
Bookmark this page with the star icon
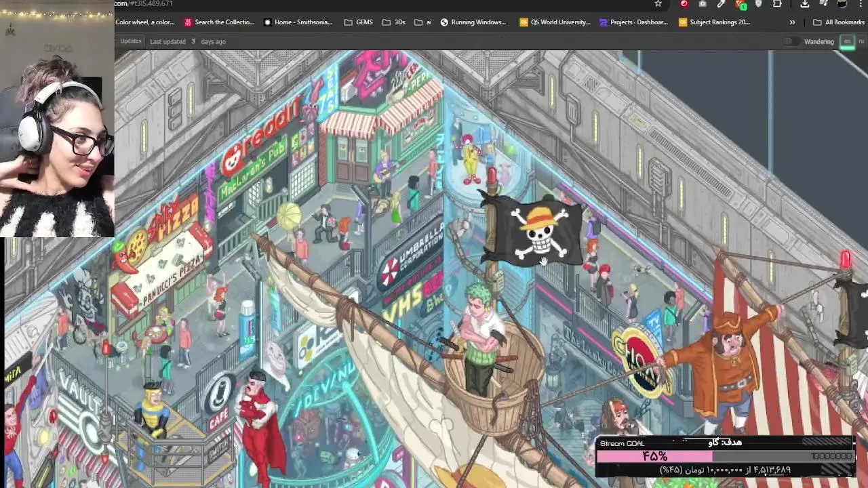[658, 3]
